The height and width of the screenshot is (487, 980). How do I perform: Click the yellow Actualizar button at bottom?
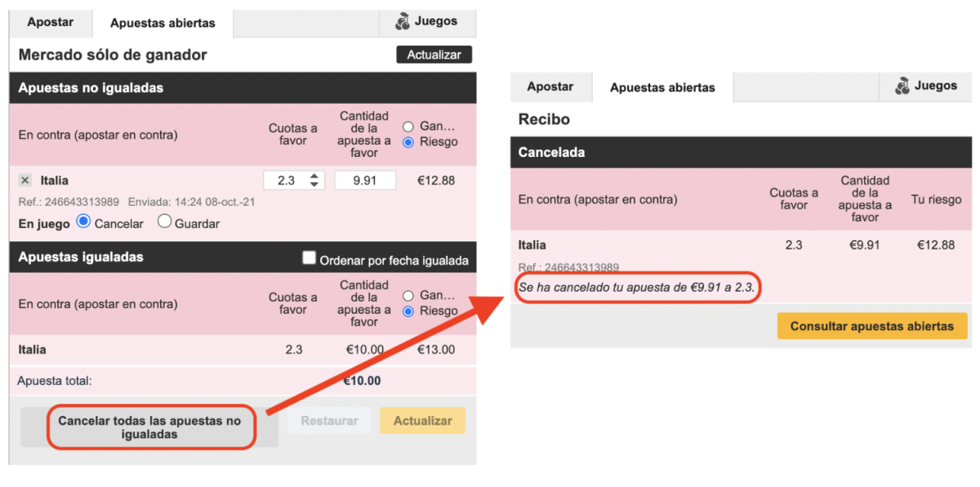(x=423, y=421)
